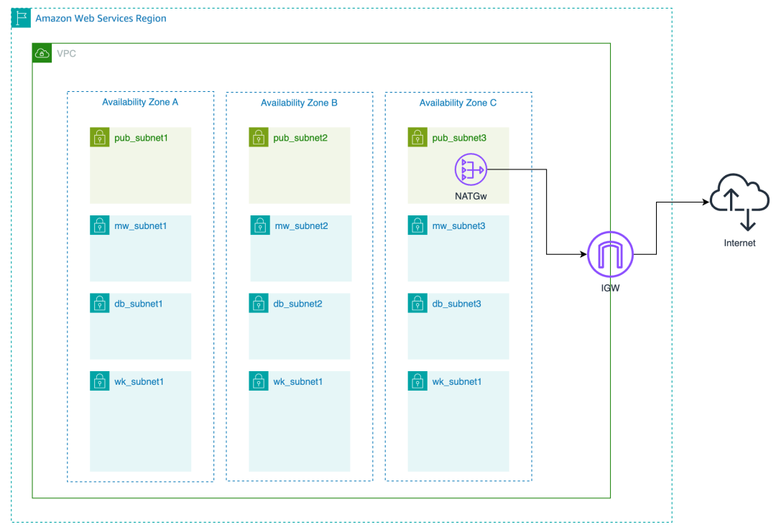Click the NAT gateway icon in pub_subnet3
The image size is (776, 532).
click(x=471, y=169)
